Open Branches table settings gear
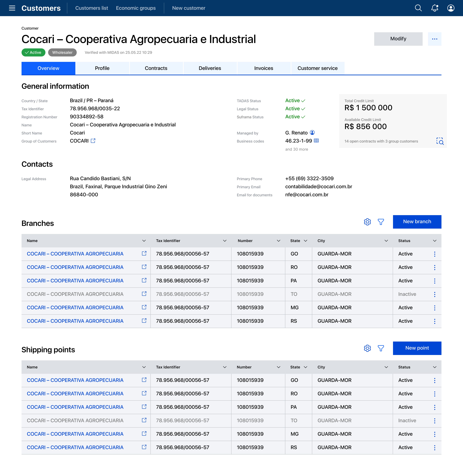463x476 pixels. click(x=367, y=222)
